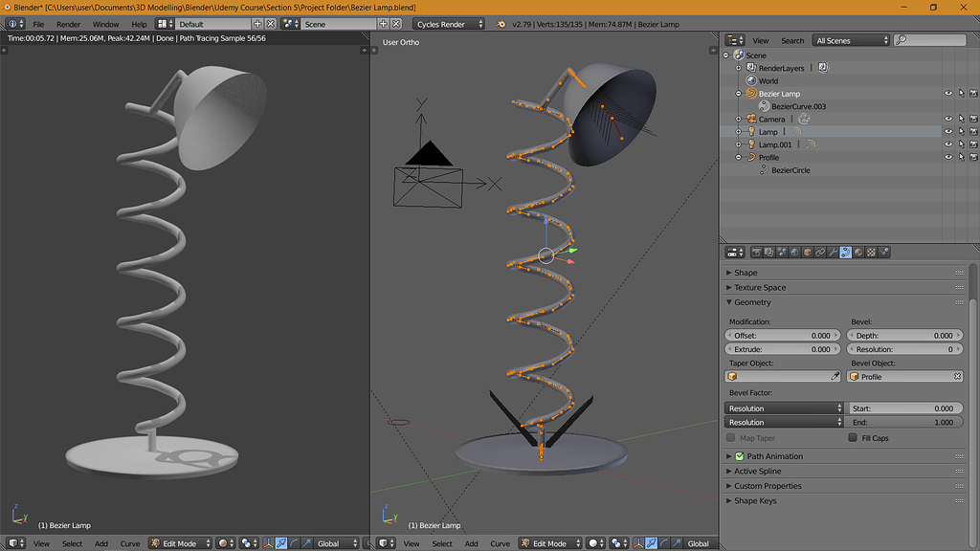
Task: Click the Taper Object eyedropper icon
Action: tap(835, 376)
